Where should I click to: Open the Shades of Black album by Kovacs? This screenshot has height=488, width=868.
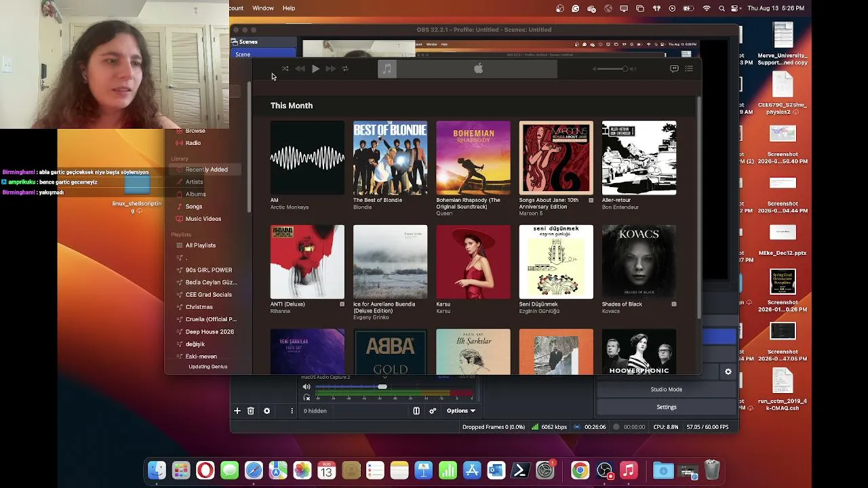tap(639, 262)
